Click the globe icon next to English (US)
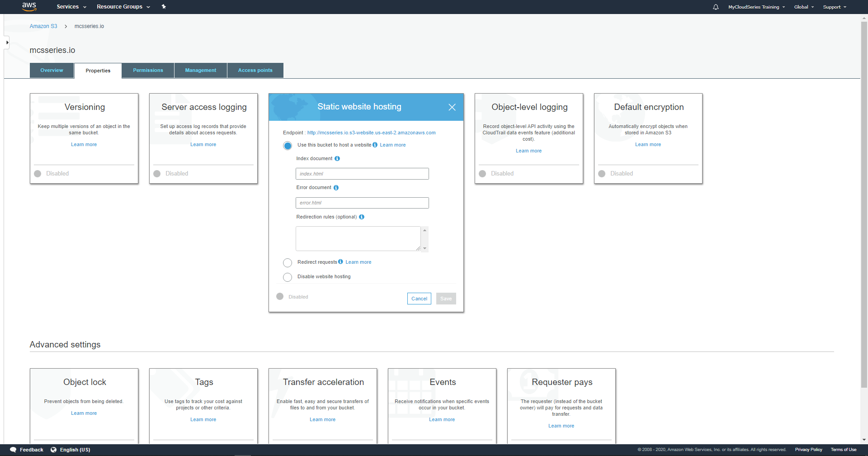The height and width of the screenshot is (456, 868). [52, 449]
